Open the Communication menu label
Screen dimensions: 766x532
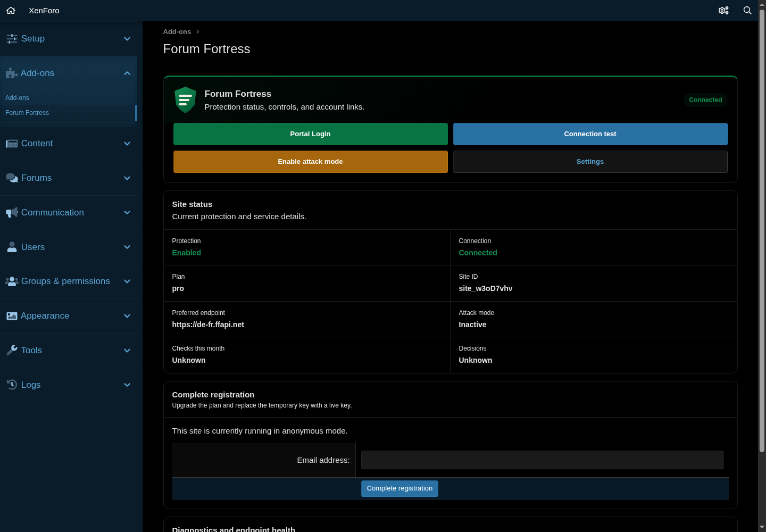coord(53,213)
